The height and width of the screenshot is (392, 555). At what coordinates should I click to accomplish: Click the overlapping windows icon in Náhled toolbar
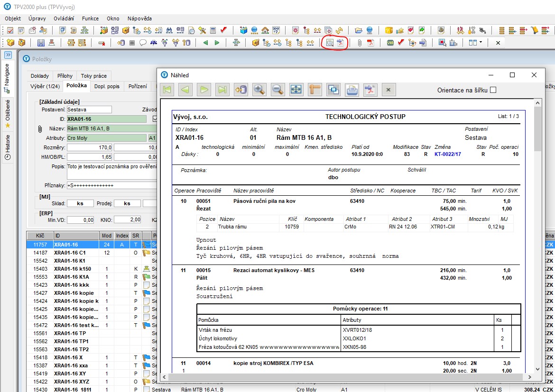[333, 90]
